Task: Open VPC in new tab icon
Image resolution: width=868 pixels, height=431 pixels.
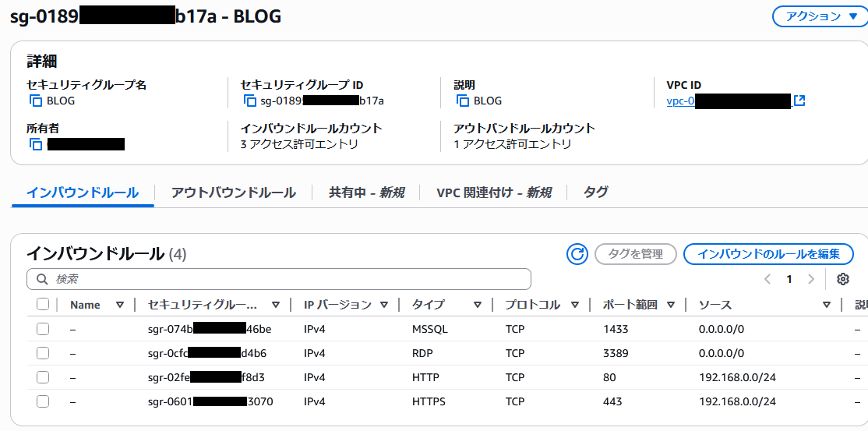Action: coord(799,101)
